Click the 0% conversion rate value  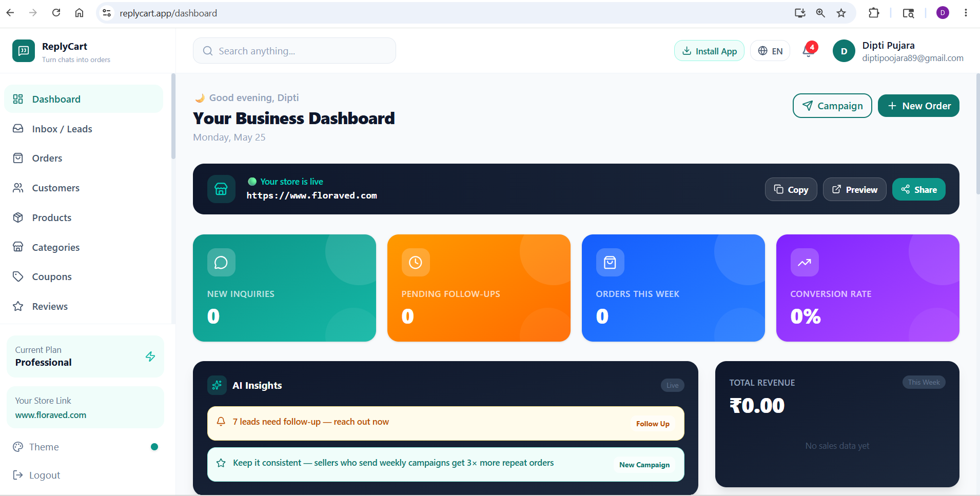pos(806,316)
